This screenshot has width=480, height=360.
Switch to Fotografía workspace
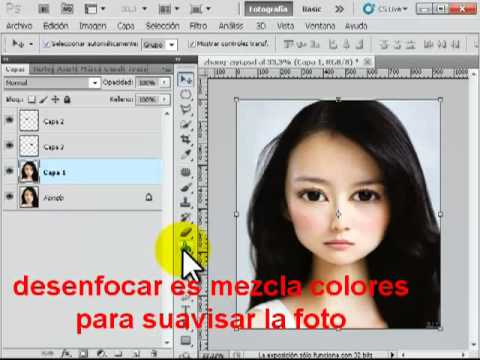pyautogui.click(x=268, y=9)
